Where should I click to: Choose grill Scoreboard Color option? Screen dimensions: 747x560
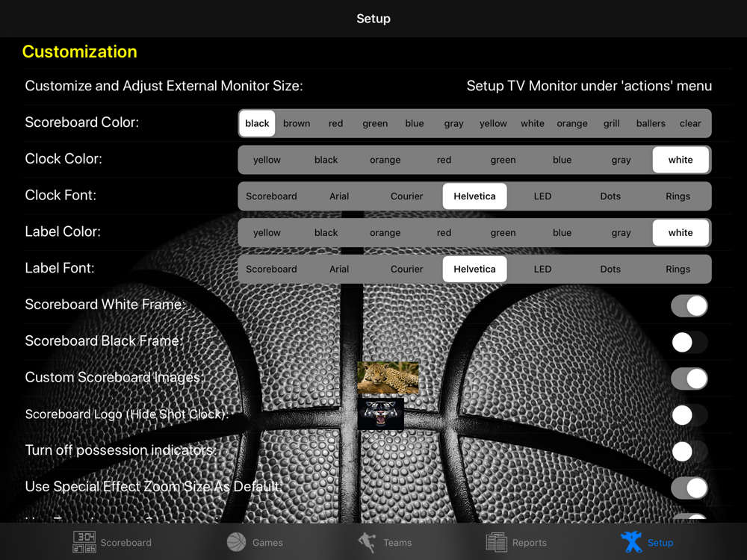612,123
